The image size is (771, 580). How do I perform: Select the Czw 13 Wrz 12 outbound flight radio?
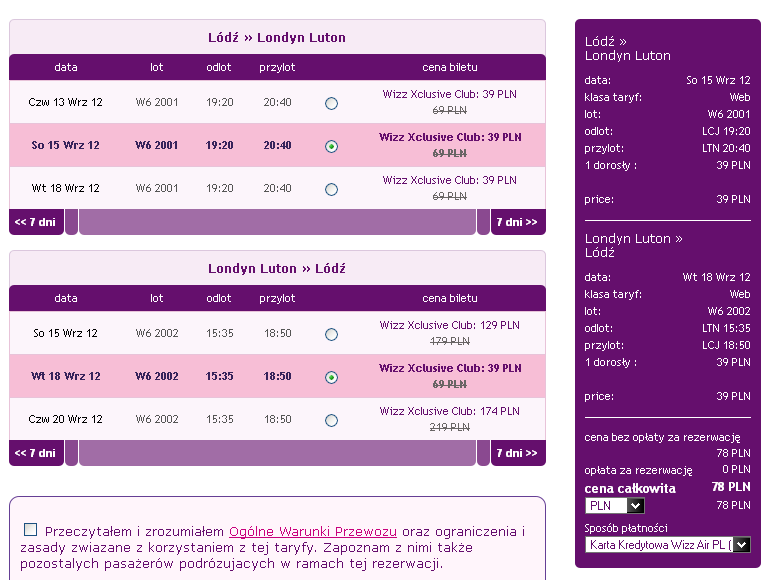pyautogui.click(x=331, y=103)
